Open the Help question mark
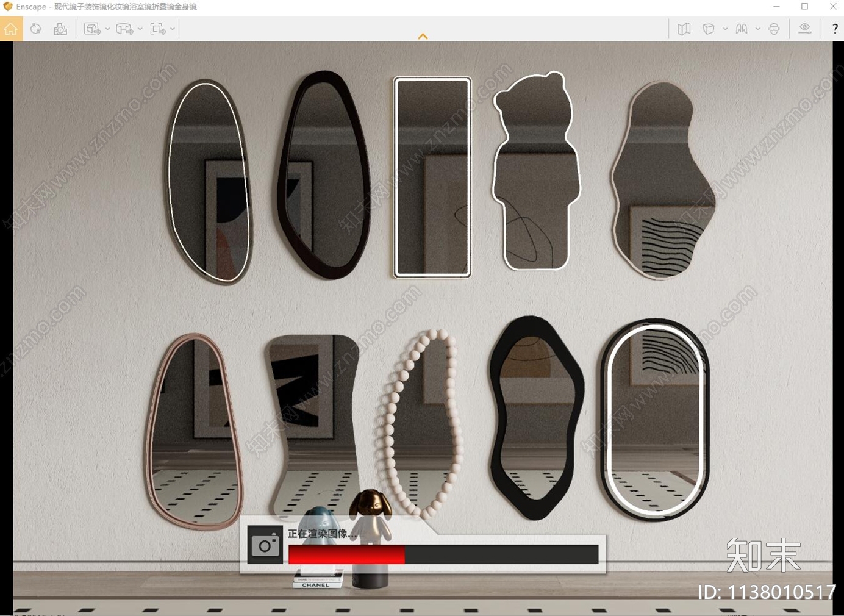The height and width of the screenshot is (616, 844). tap(835, 29)
